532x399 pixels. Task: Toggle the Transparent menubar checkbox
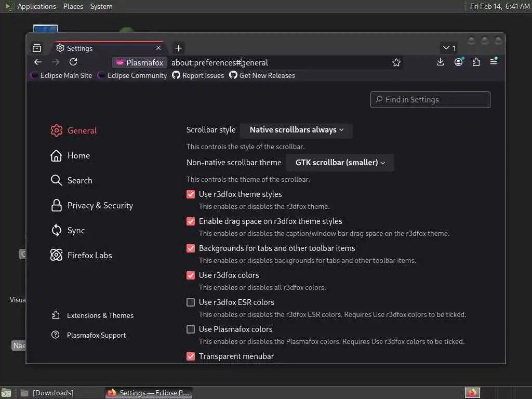(x=191, y=356)
